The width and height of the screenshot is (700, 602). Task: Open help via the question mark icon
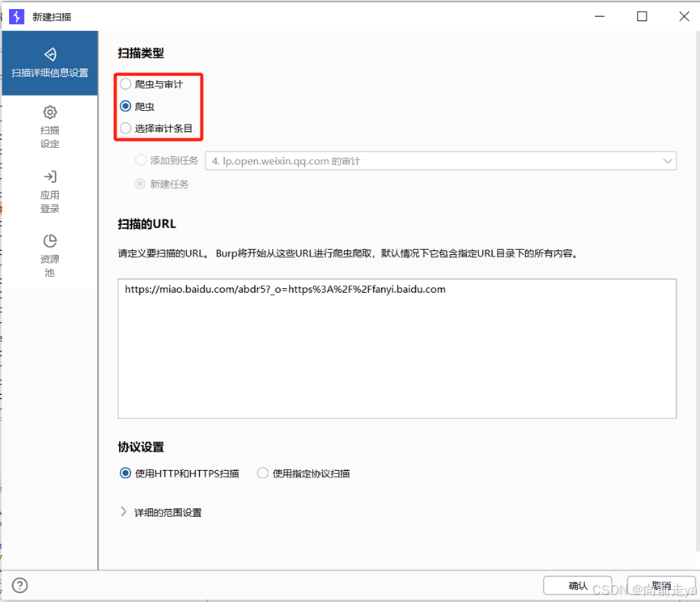tap(19, 586)
